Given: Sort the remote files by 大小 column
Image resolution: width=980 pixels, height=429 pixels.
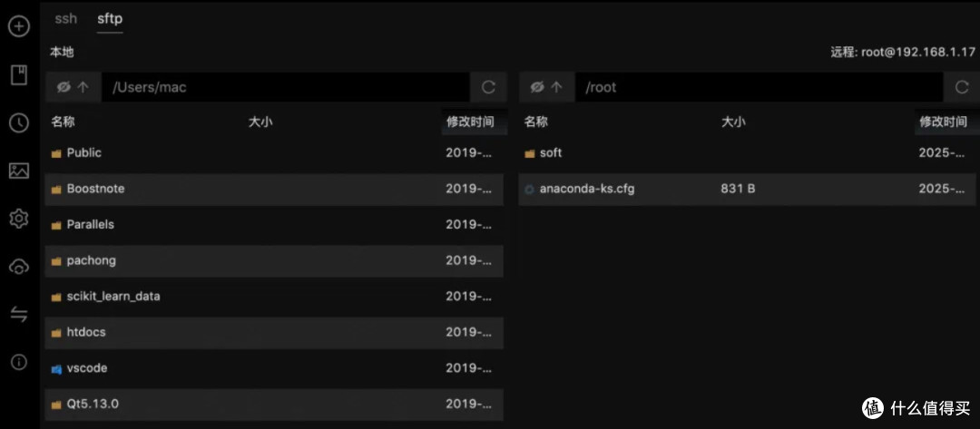Looking at the screenshot, I should point(734,122).
